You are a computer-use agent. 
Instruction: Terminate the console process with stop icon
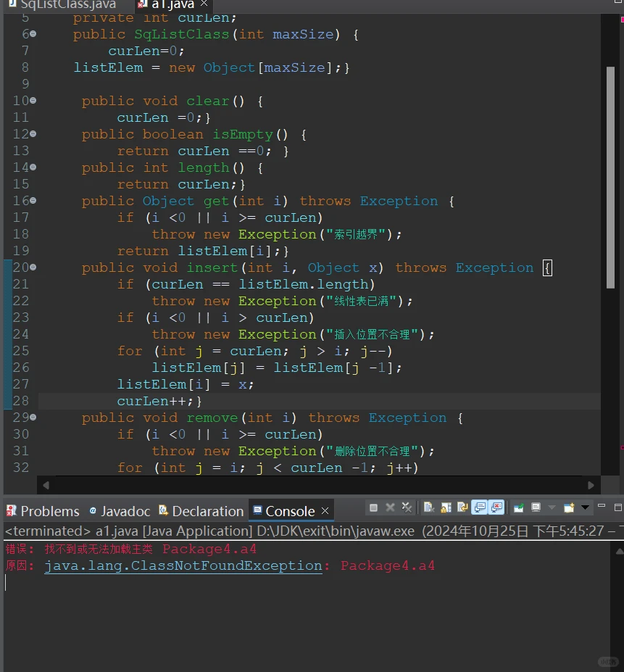point(373,508)
